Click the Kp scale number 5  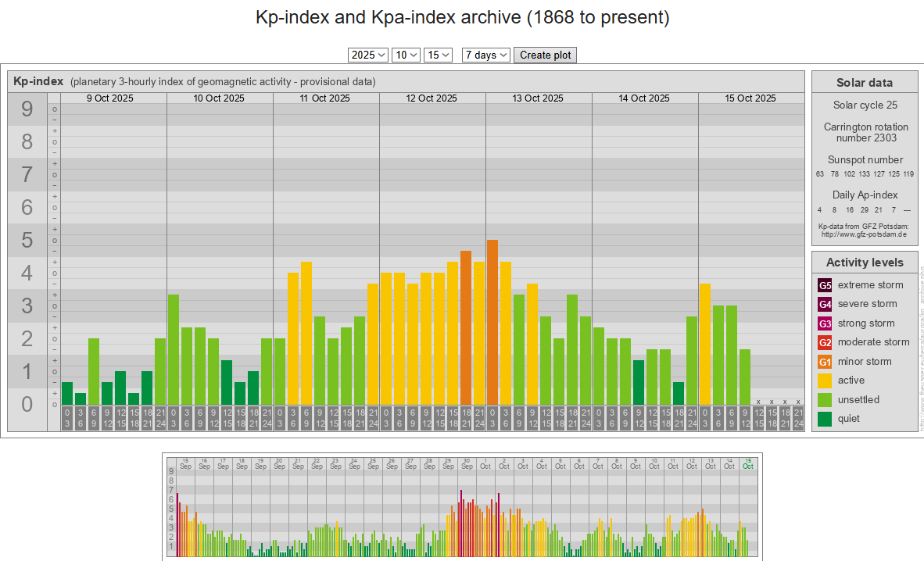tap(27, 241)
